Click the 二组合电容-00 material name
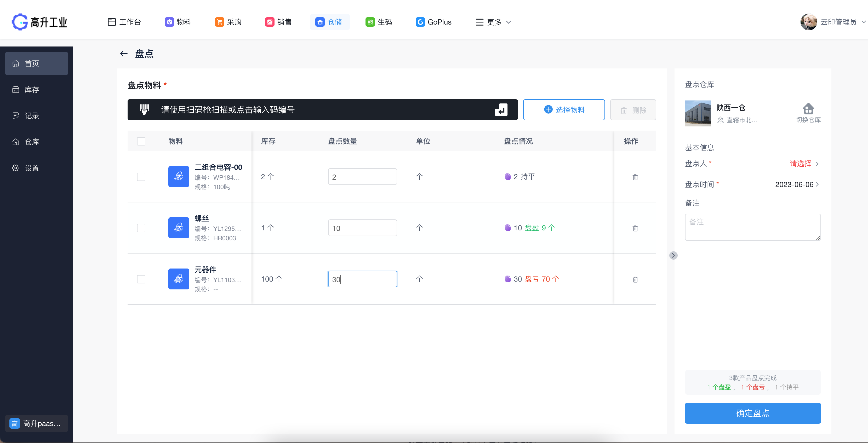The height and width of the screenshot is (443, 868). coord(218,167)
